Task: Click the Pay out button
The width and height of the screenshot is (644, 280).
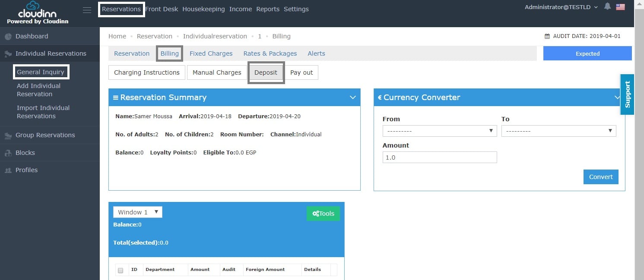Action: [x=301, y=72]
